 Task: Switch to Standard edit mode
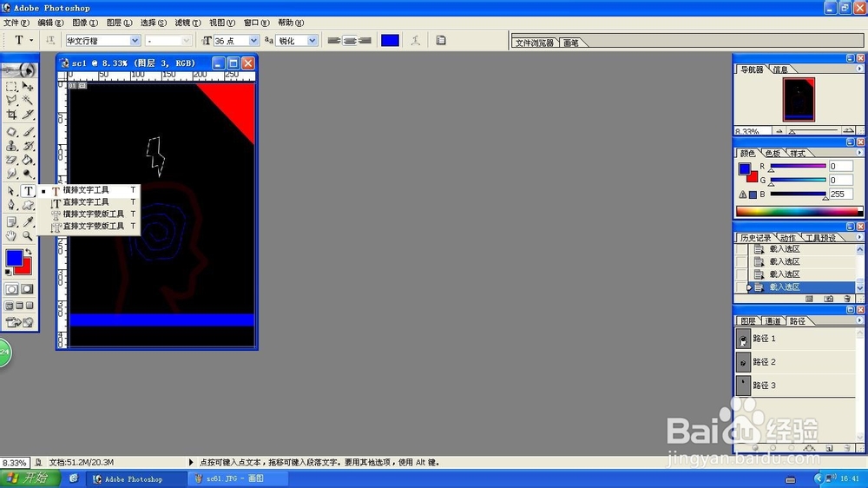11,289
